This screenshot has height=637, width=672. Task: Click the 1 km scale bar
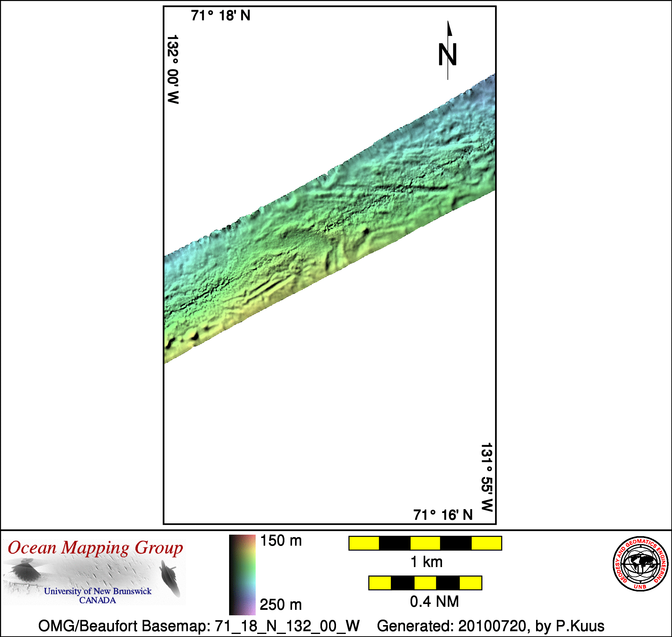(x=425, y=543)
